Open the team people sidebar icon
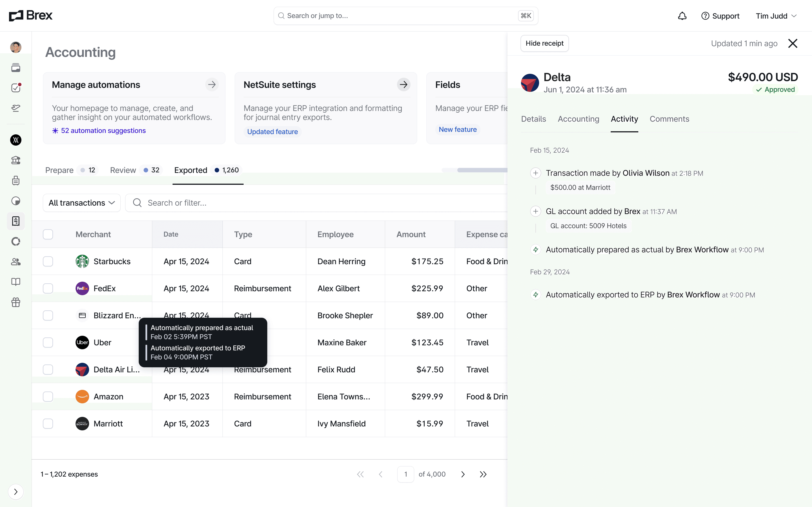812x507 pixels. coord(16,262)
